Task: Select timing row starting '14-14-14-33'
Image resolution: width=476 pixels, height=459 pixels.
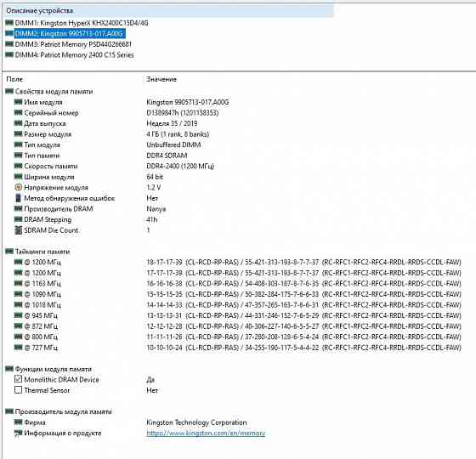Action: 303,305
